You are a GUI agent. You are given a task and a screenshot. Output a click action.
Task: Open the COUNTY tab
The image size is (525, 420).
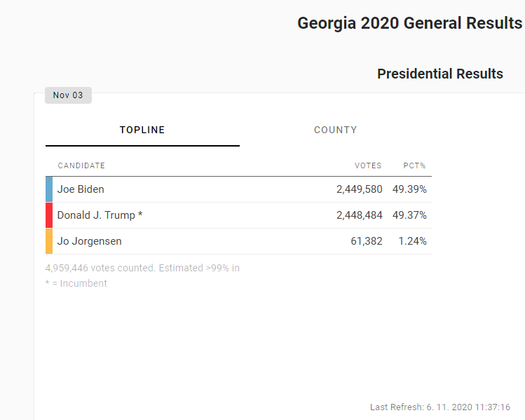[x=335, y=130]
